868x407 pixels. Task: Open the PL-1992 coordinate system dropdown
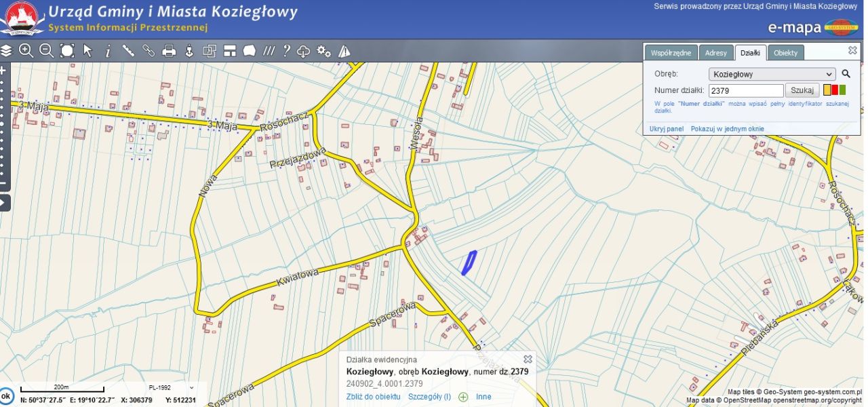(x=171, y=388)
